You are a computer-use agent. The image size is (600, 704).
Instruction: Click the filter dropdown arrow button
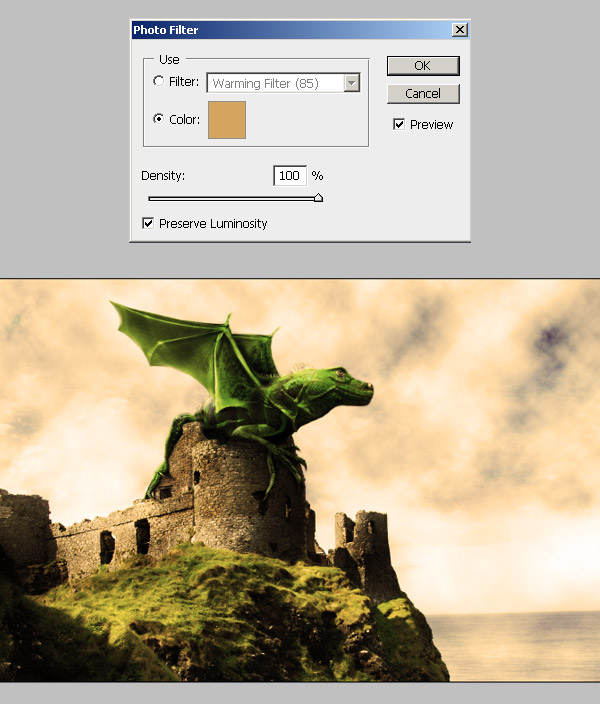point(352,83)
